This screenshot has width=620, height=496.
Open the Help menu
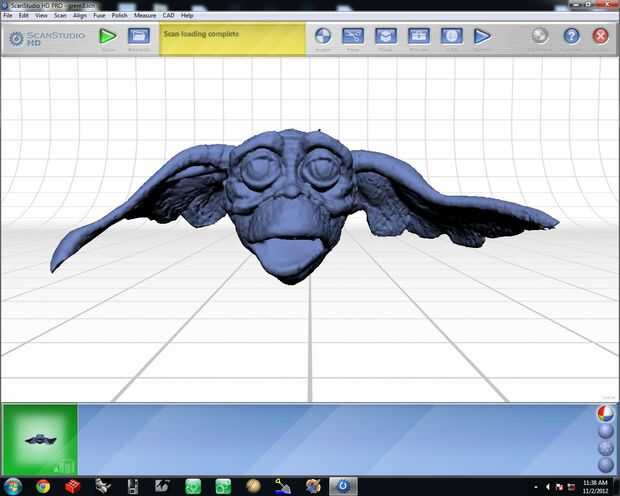point(187,15)
